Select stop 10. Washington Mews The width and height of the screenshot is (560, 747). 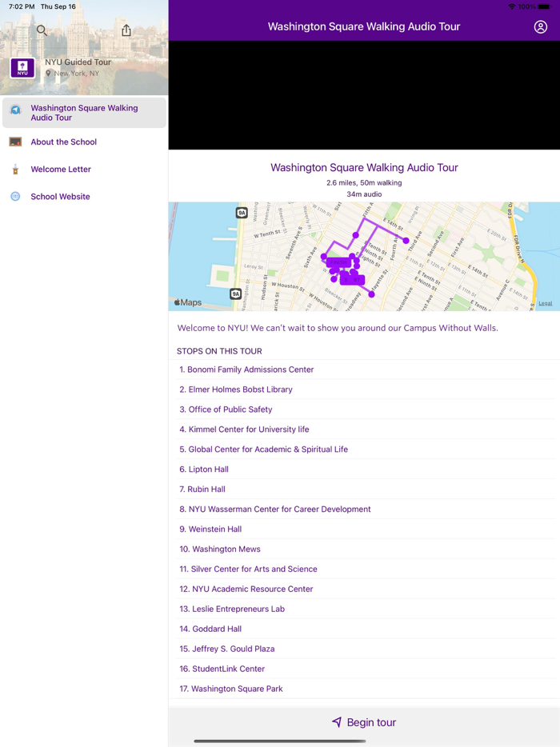point(364,549)
